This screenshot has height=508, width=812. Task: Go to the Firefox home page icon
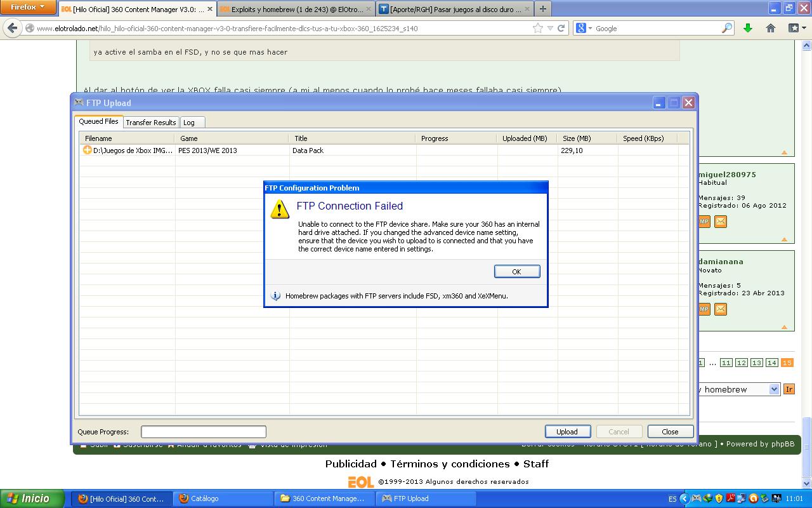click(771, 29)
